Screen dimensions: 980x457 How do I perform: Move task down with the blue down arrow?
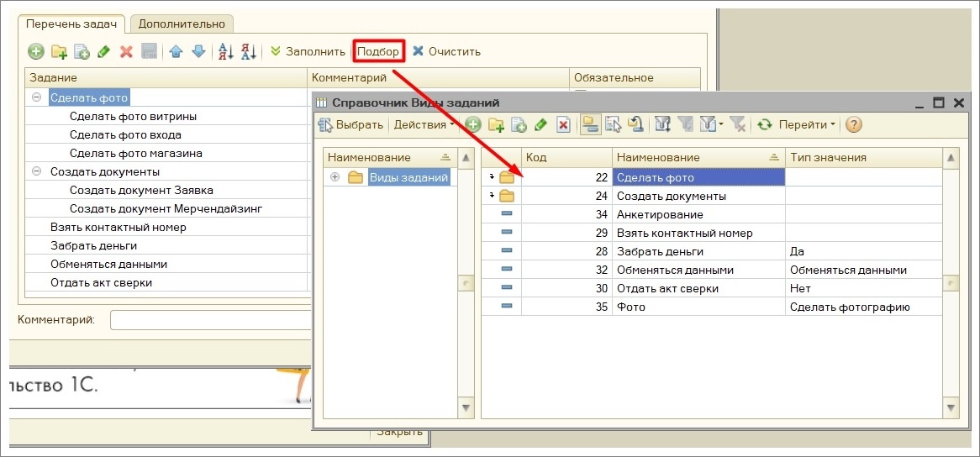pyautogui.click(x=198, y=52)
